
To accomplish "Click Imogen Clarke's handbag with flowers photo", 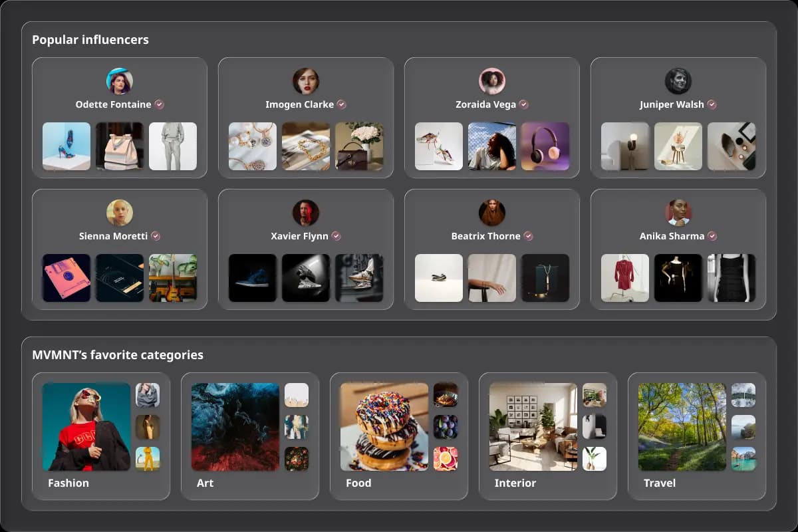I will [359, 146].
